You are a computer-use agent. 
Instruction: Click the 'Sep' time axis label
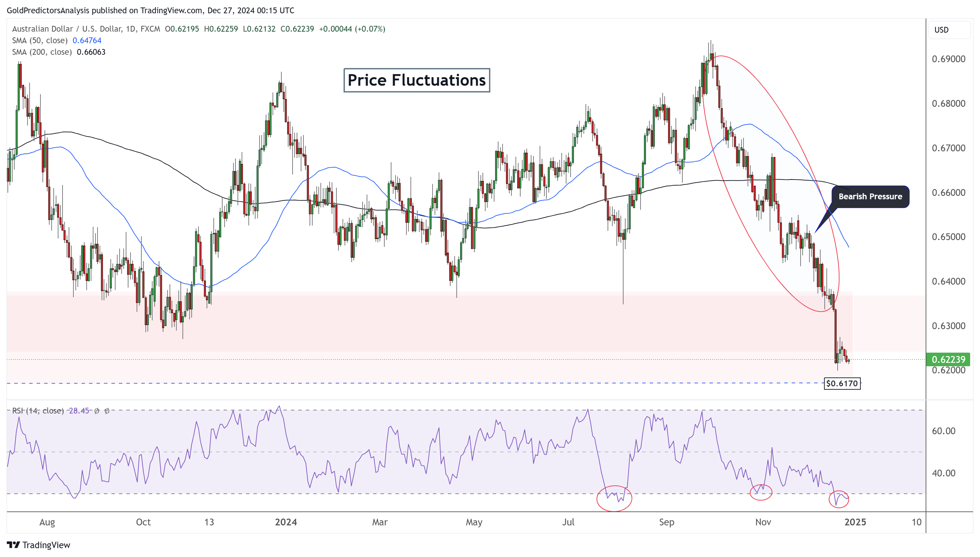(667, 522)
